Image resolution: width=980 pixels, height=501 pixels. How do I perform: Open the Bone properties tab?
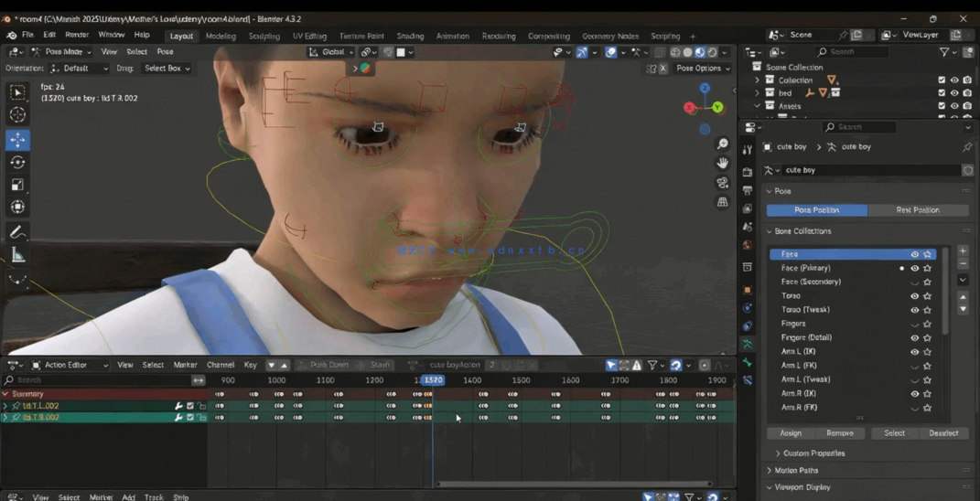coord(748,362)
